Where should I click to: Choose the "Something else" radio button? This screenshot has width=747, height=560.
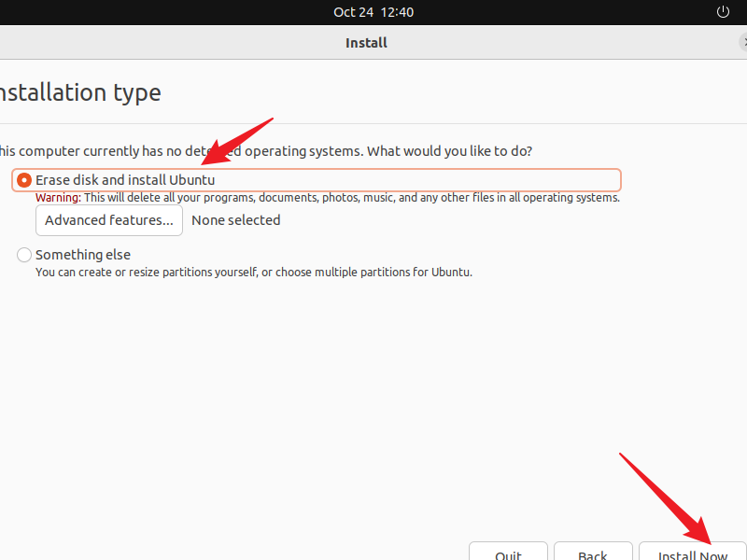click(24, 255)
